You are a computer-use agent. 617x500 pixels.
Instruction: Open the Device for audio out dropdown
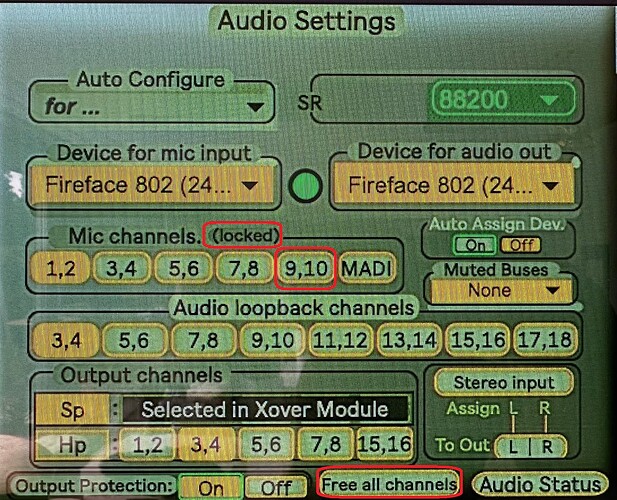[x=454, y=185]
